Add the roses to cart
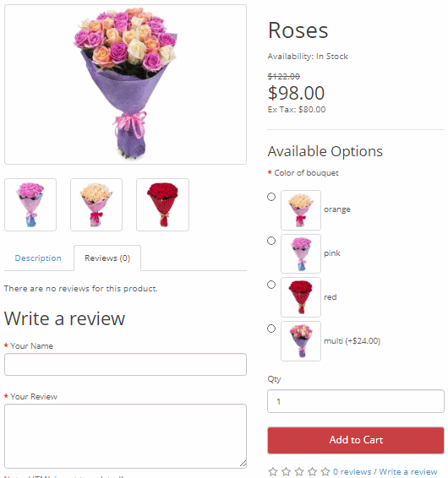448x478 pixels. tap(356, 440)
